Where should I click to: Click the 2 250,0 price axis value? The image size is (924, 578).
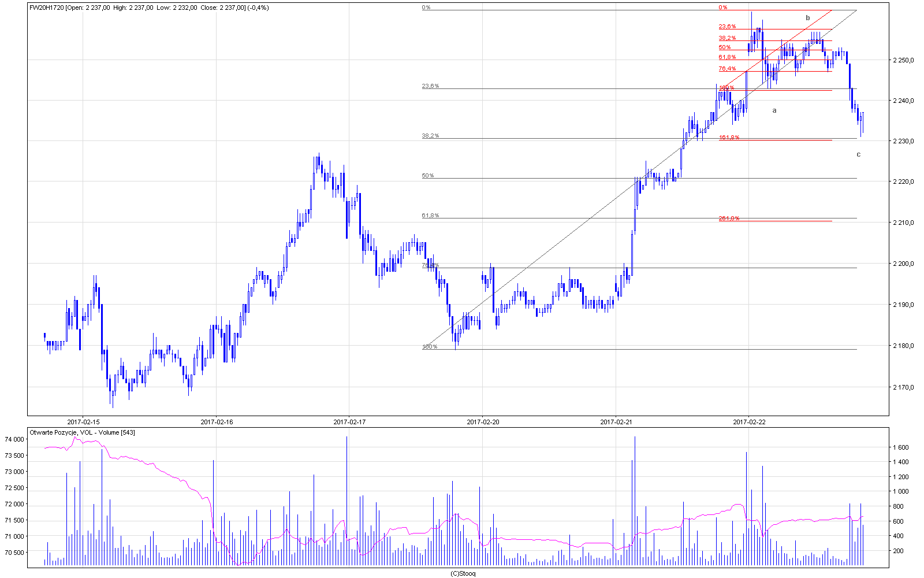tap(903, 60)
